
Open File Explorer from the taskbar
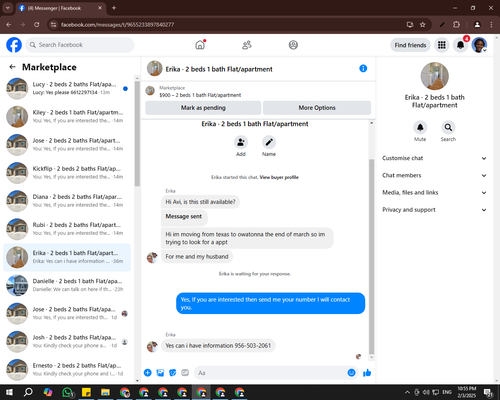pos(105,392)
